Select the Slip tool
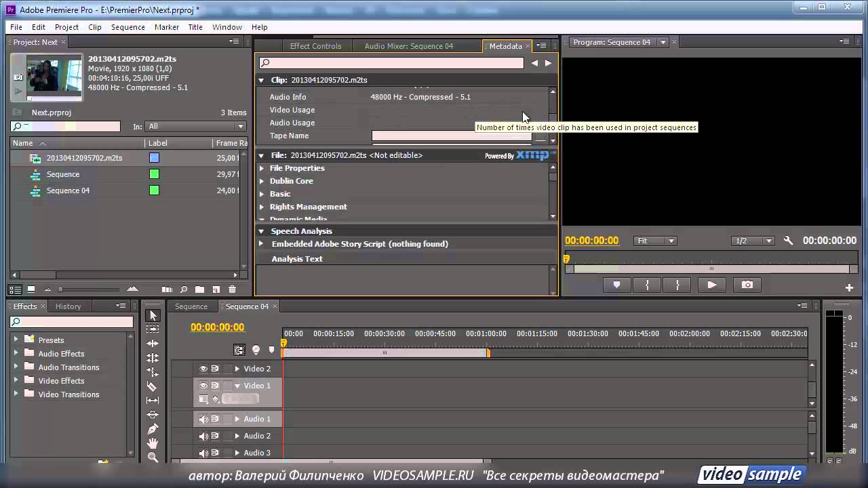 pos(153,401)
